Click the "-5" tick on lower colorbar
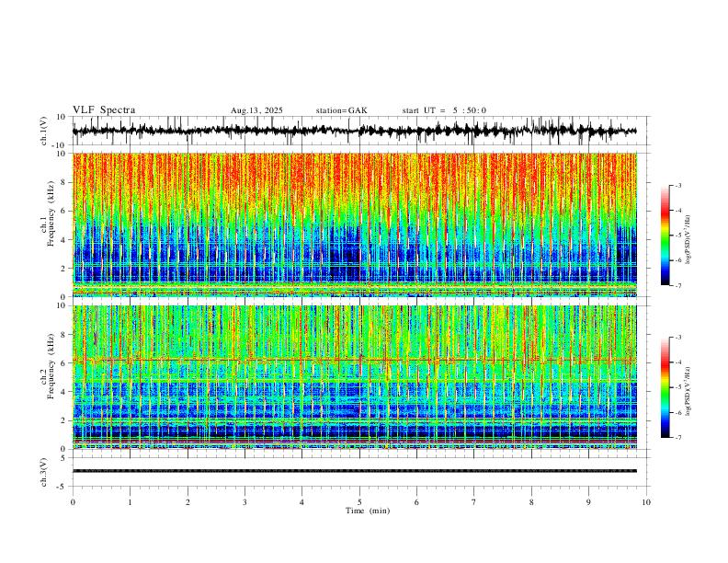 click(677, 387)
